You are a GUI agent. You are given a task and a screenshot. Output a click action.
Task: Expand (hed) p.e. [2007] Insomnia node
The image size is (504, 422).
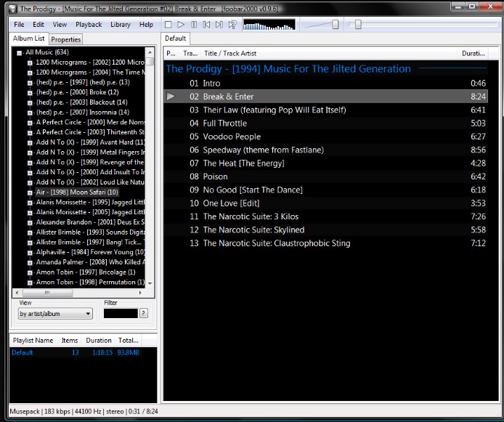(30, 113)
